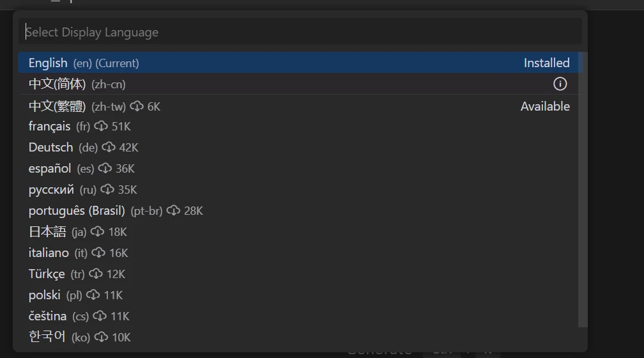Click the cloud icon beside русский
This screenshot has height=358, width=644.
pyautogui.click(x=107, y=189)
